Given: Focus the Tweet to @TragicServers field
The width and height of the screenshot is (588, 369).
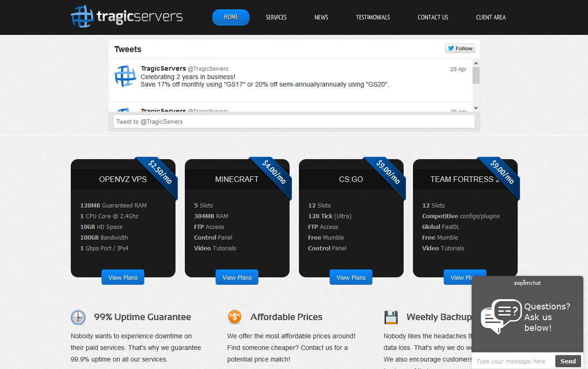Looking at the screenshot, I should [294, 121].
